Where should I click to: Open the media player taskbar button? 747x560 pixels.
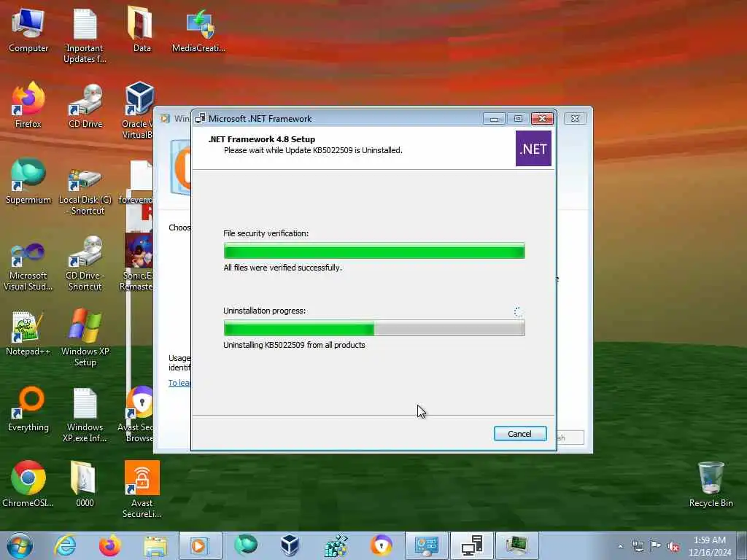click(x=200, y=545)
